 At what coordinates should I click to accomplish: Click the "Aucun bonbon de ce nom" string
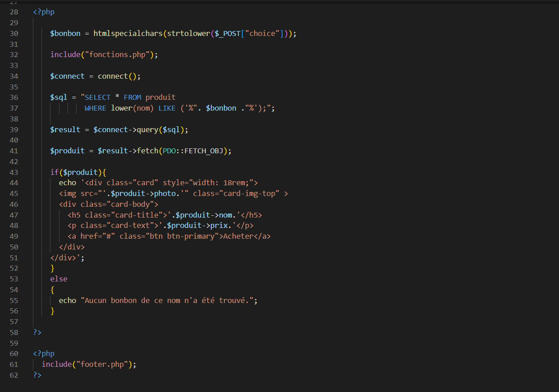[x=167, y=301]
